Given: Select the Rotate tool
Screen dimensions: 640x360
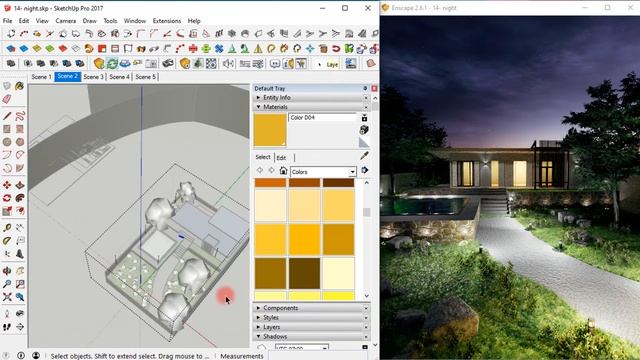Looking at the screenshot, I should tap(7, 198).
